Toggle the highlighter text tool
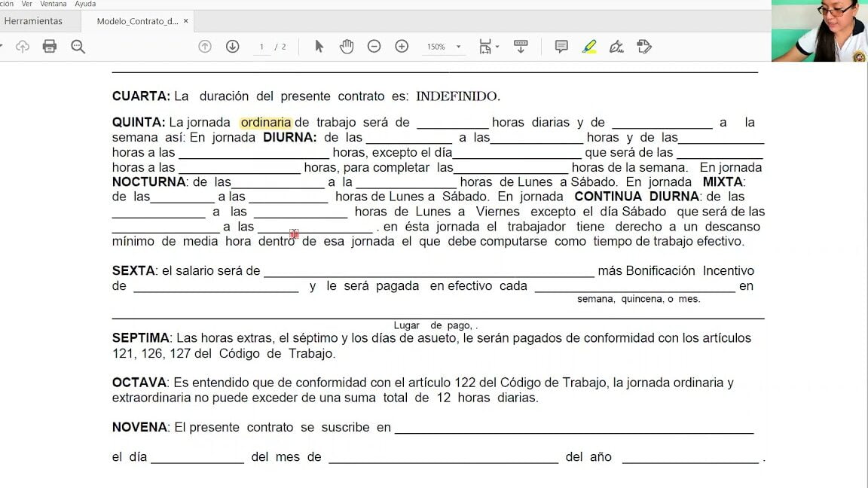 [589, 46]
